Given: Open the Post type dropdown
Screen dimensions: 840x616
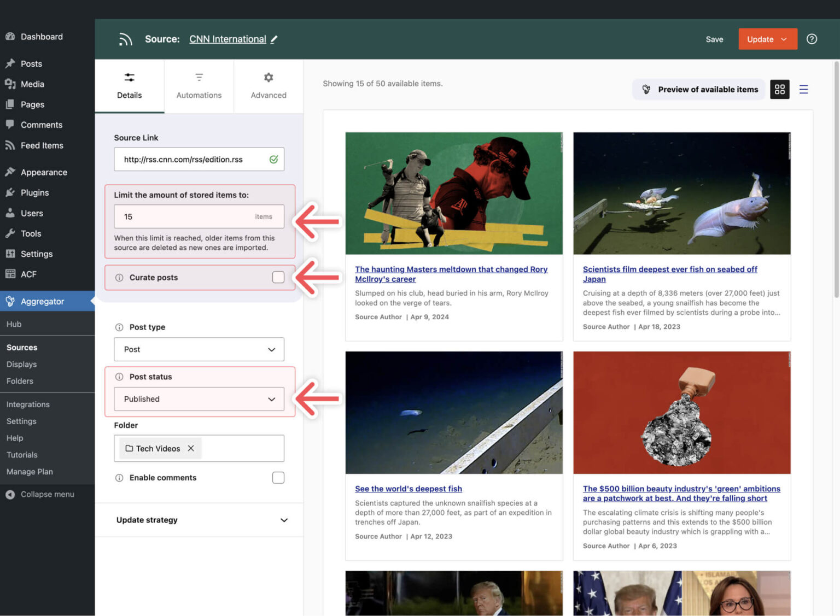Looking at the screenshot, I should [x=199, y=349].
